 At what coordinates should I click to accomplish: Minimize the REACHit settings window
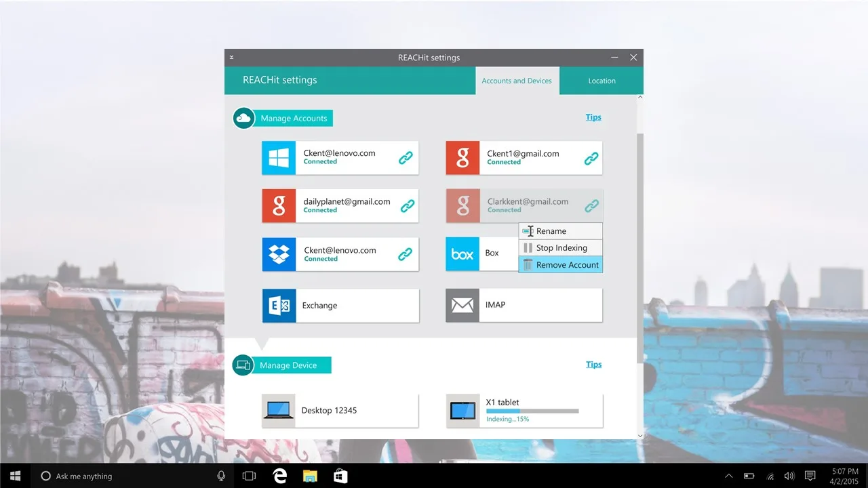pyautogui.click(x=614, y=58)
